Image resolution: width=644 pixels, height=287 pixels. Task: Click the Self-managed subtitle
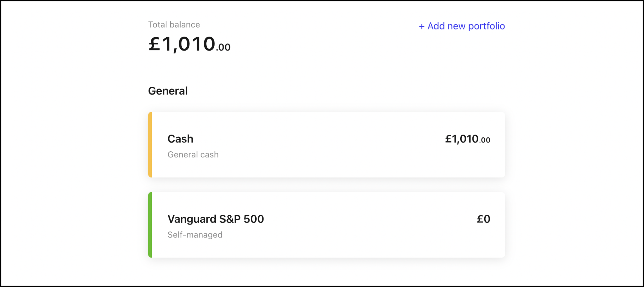[195, 235]
